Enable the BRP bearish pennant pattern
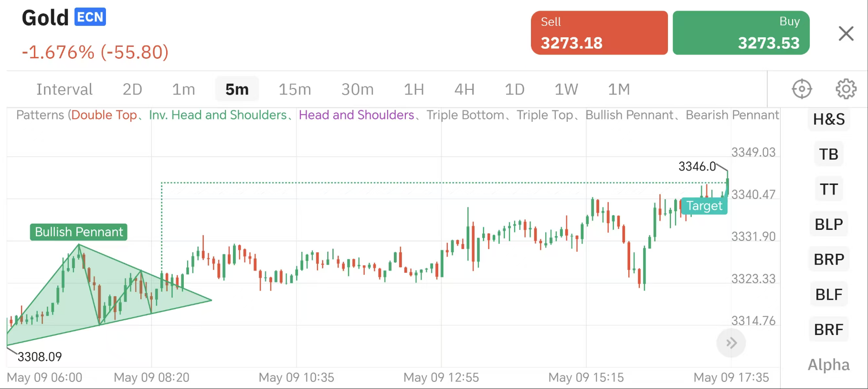This screenshot has width=868, height=389. [829, 259]
